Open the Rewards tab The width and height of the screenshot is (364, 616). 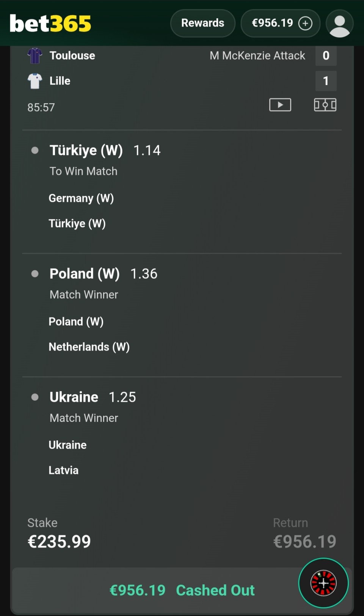203,24
